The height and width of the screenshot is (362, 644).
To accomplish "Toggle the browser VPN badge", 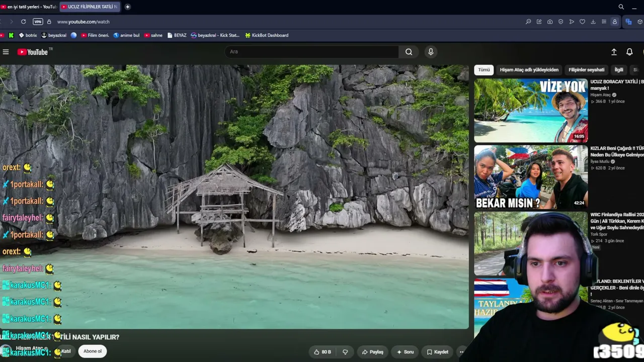I will click(x=38, y=22).
